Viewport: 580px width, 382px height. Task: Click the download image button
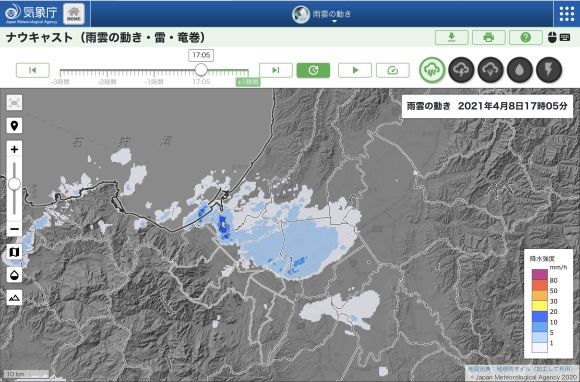pyautogui.click(x=452, y=37)
